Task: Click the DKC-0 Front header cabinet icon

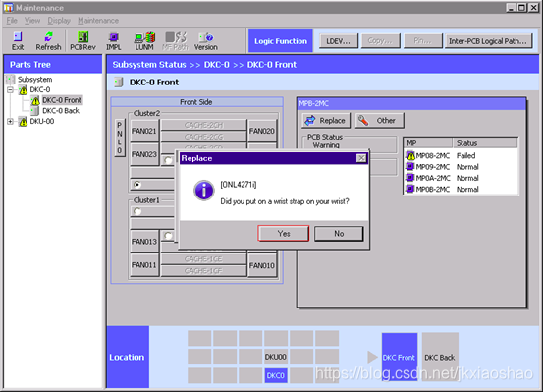Action: pos(119,83)
